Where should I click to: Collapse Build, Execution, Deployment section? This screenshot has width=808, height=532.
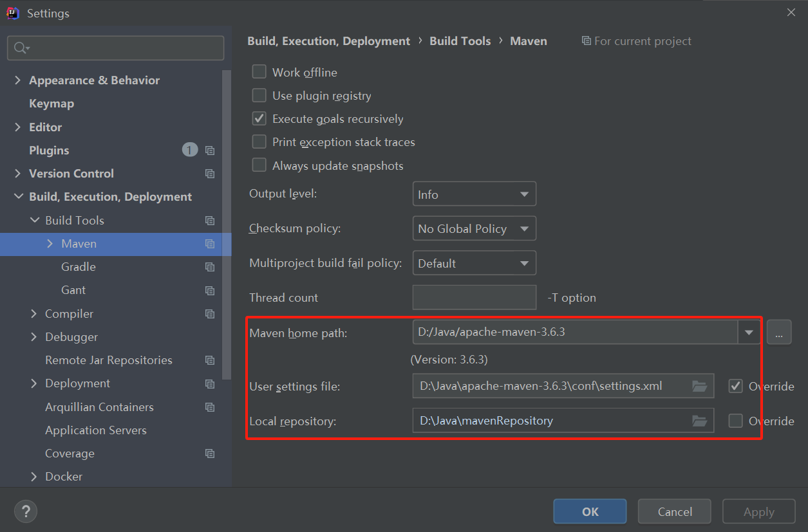(18, 197)
